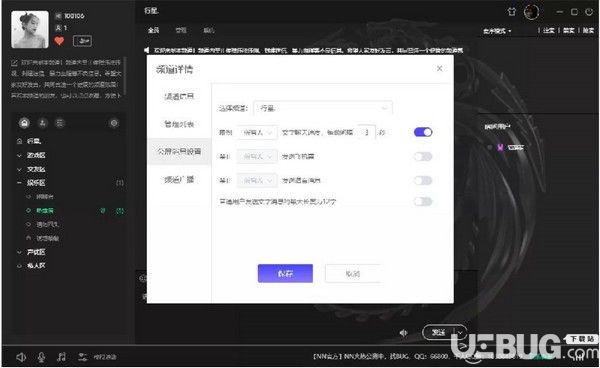Viewport: 600px width, 368px height.
Task: Select the third tab above the chat
Action: click(209, 30)
